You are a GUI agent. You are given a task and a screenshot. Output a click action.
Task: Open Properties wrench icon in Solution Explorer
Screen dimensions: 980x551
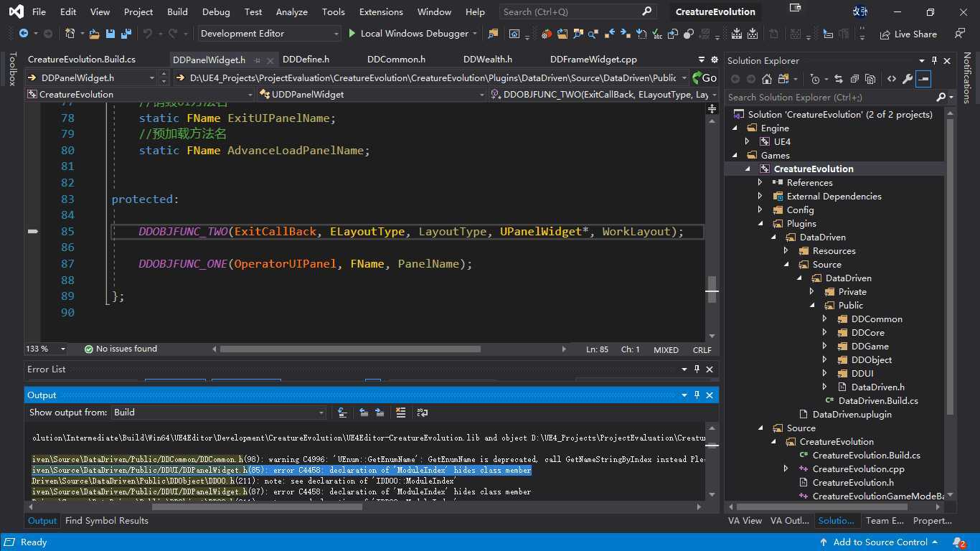[x=908, y=79]
